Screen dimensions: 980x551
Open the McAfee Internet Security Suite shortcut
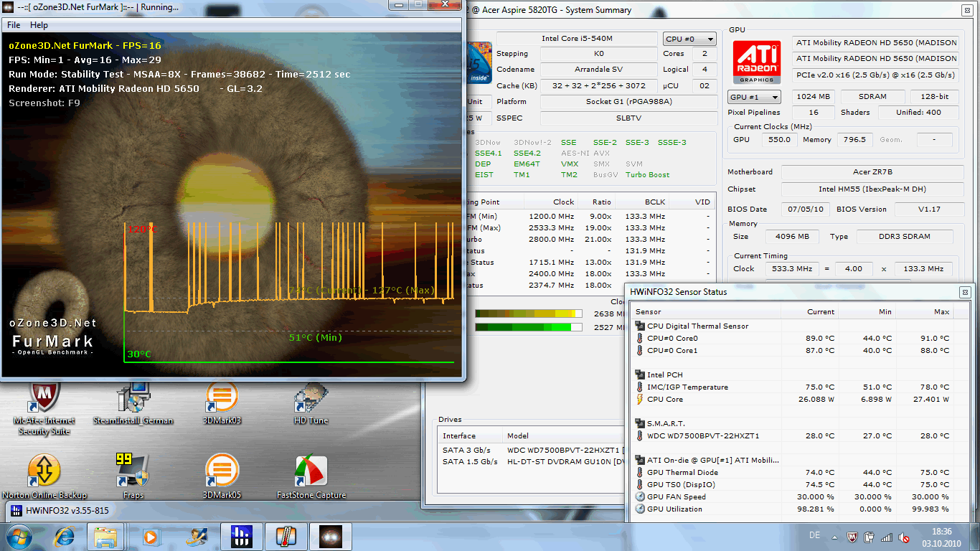click(44, 405)
